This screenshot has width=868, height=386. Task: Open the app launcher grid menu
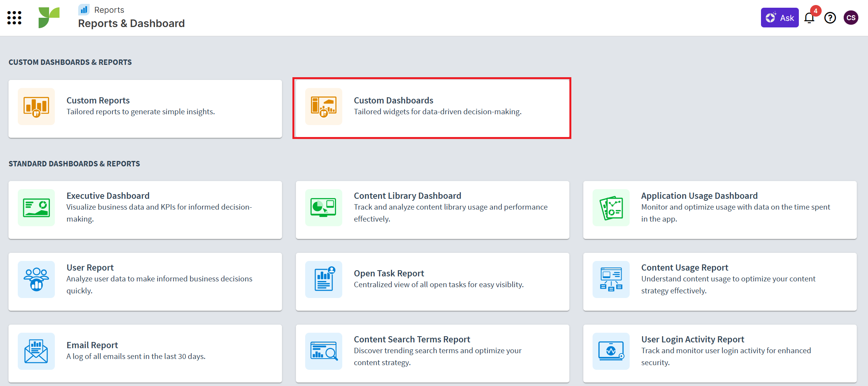point(14,18)
